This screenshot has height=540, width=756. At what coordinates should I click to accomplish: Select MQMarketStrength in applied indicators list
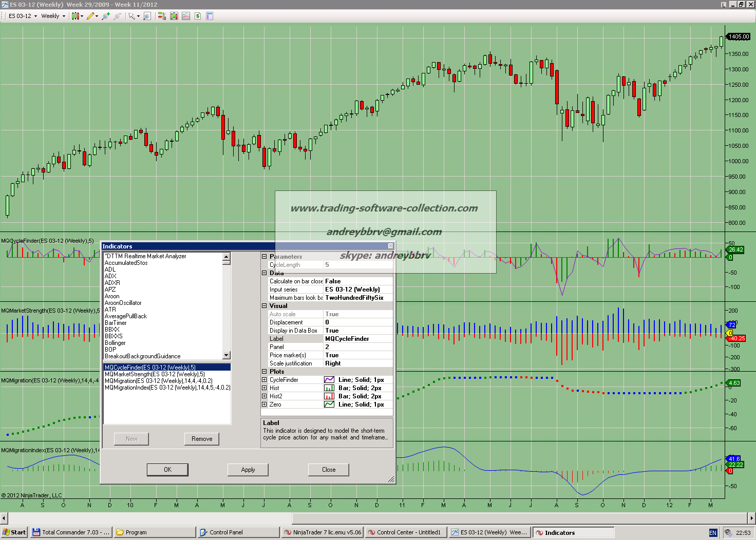pyautogui.click(x=155, y=374)
